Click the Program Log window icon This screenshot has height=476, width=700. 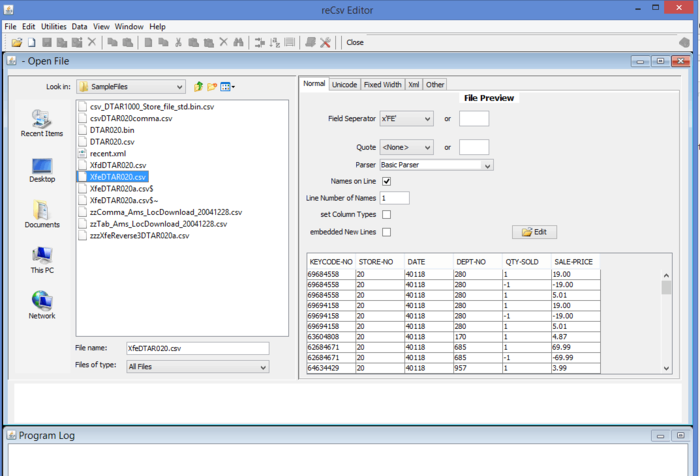point(12,435)
